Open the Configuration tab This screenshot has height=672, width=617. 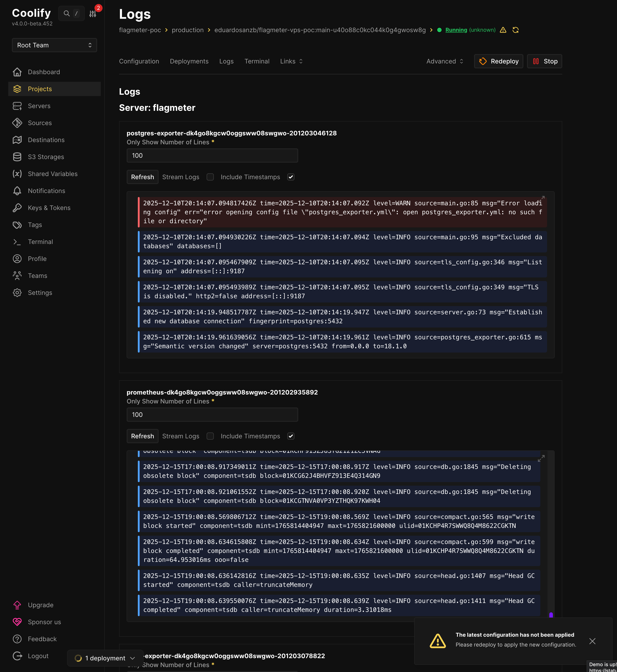139,61
